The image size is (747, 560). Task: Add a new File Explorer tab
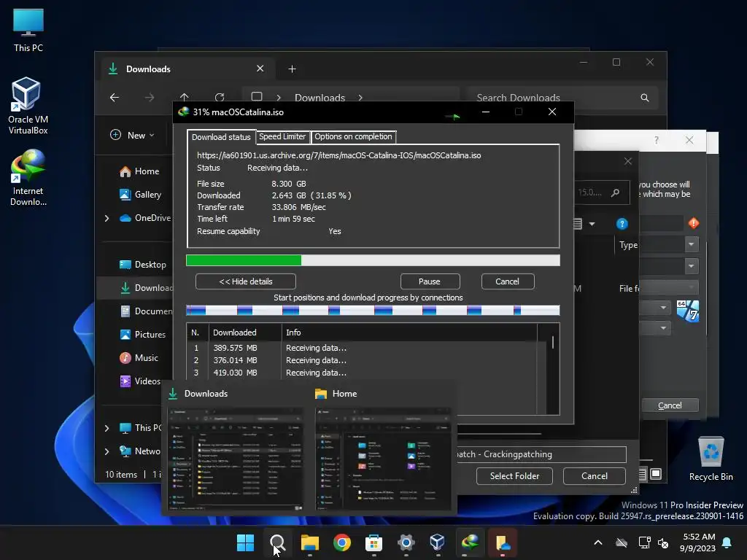tap(292, 69)
